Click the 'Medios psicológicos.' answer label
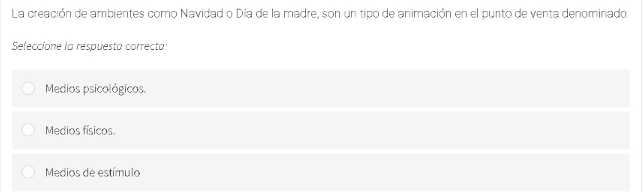 tap(96, 89)
